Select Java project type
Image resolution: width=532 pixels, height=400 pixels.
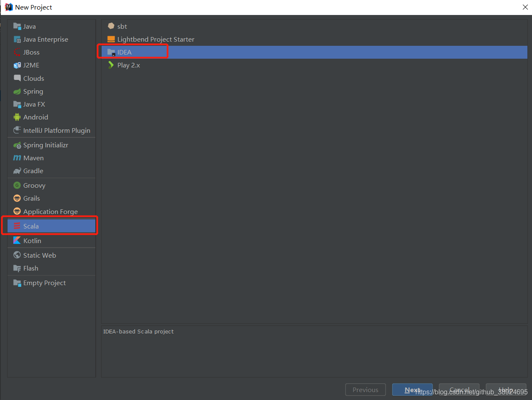pyautogui.click(x=51, y=26)
